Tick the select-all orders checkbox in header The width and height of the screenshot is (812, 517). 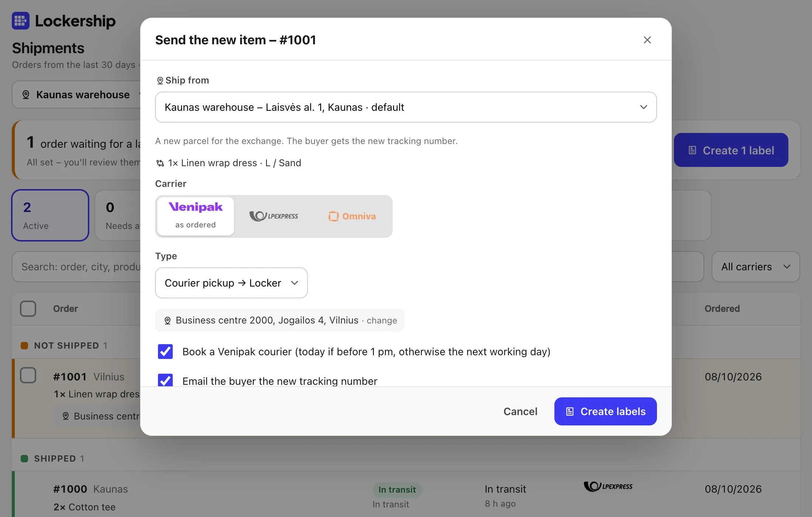28,309
